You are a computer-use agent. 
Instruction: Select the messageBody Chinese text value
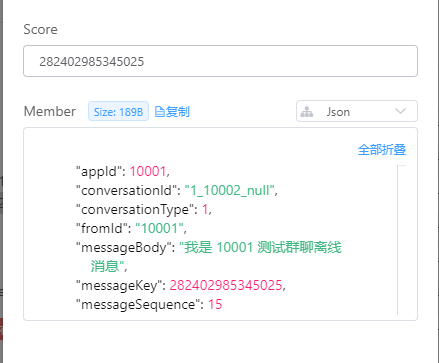point(215,257)
